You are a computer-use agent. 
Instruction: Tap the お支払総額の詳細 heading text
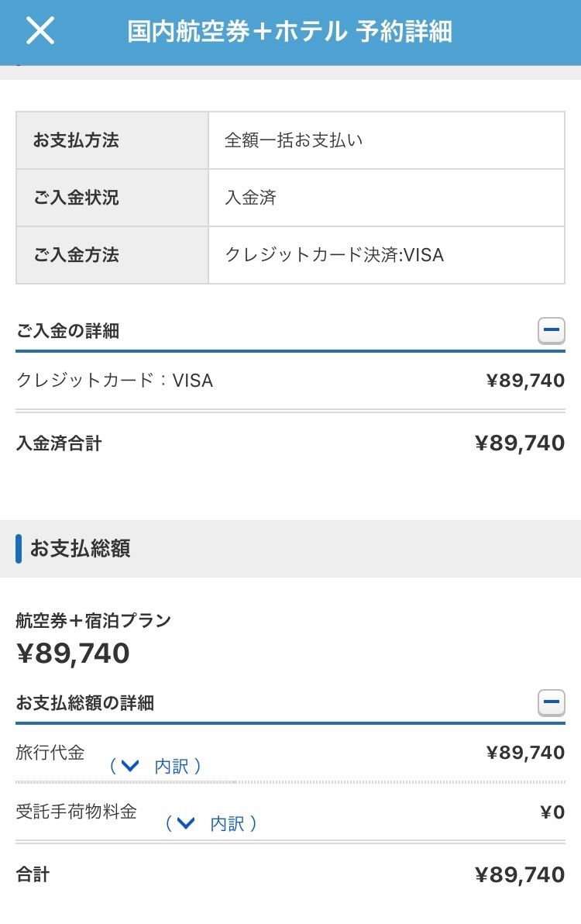85,703
